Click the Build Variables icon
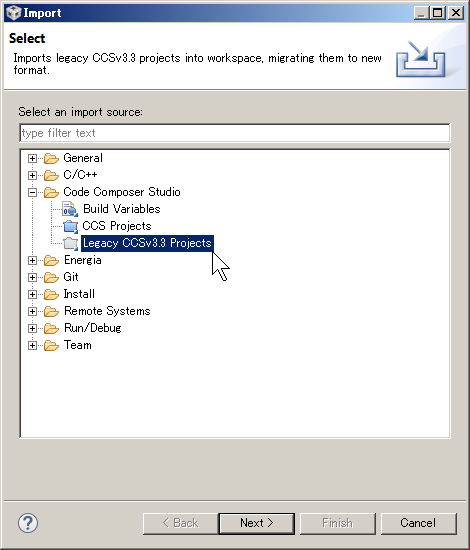This screenshot has height=550, width=470. click(70, 209)
